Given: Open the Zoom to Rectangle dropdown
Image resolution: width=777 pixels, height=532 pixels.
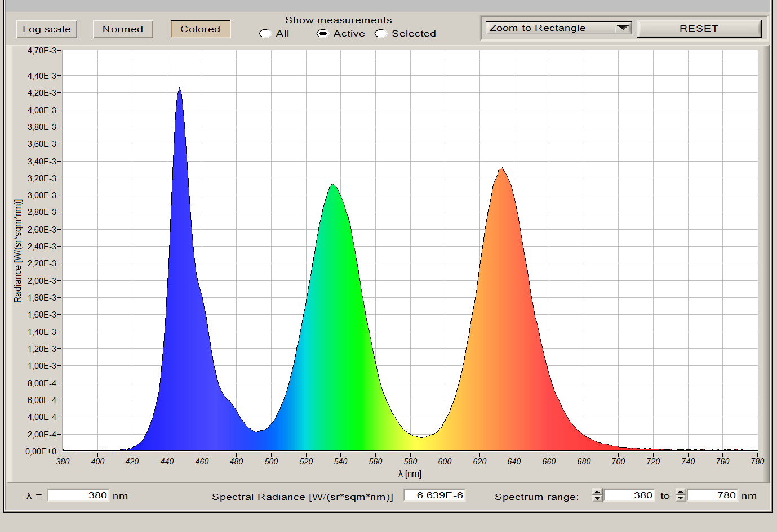Looking at the screenshot, I should click(x=558, y=28).
